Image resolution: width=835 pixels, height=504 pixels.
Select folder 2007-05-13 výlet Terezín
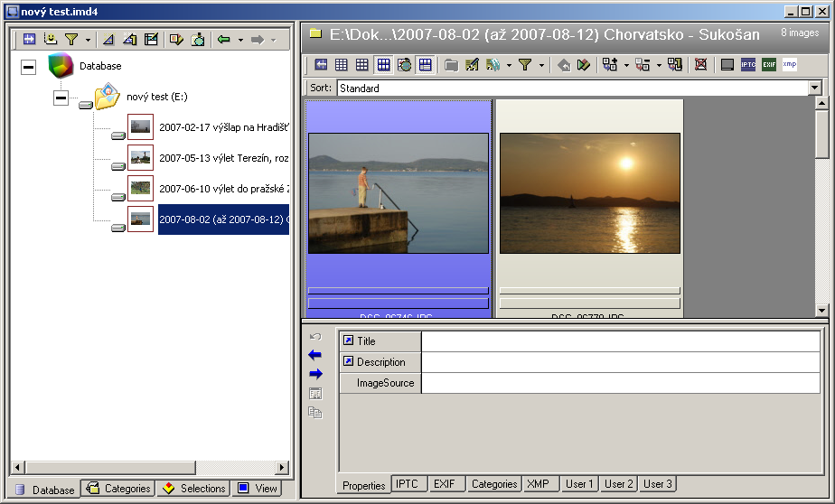(x=224, y=158)
